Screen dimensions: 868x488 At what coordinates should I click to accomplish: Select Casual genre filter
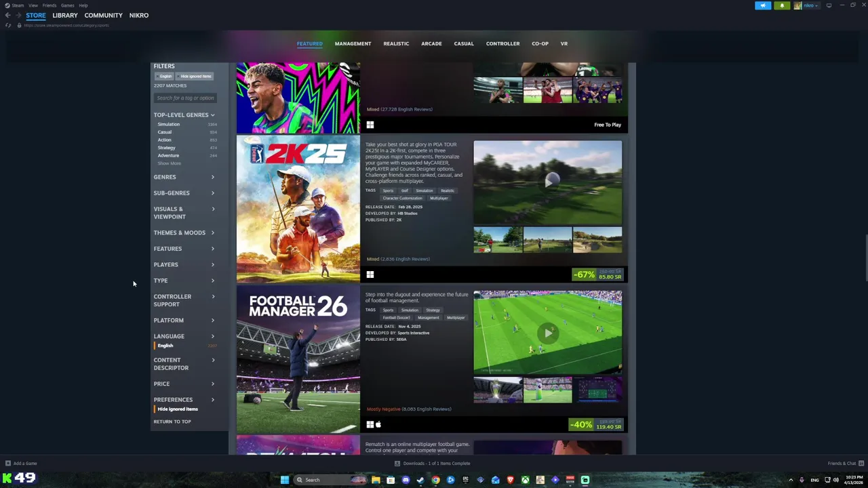pos(165,132)
